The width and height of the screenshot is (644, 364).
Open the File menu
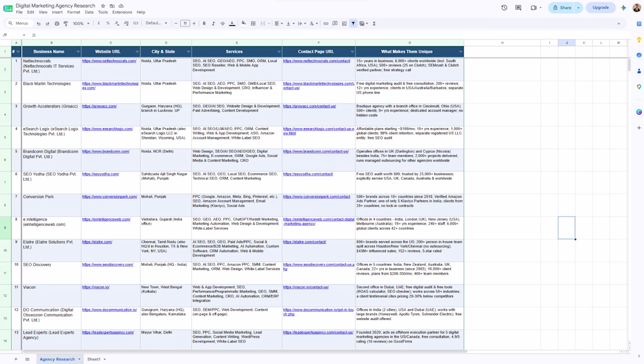click(19, 12)
